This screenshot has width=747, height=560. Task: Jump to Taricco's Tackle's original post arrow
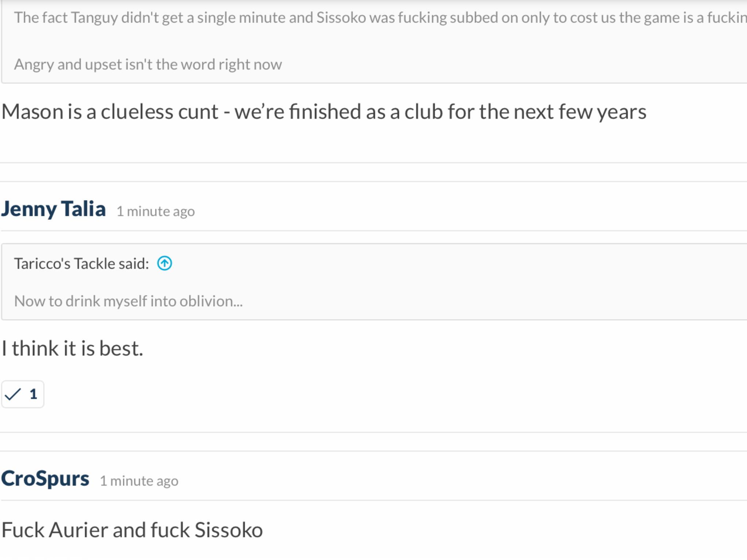[x=165, y=263]
